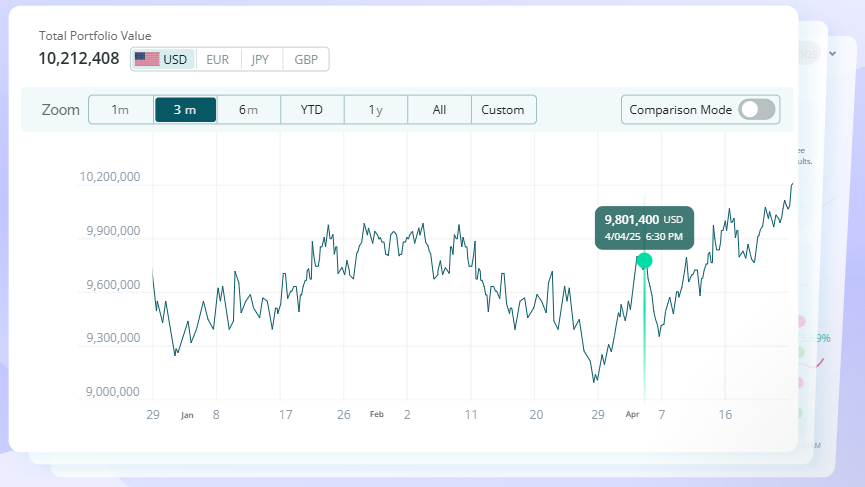Set zoom range to 6m
865x487 pixels.
click(x=248, y=110)
